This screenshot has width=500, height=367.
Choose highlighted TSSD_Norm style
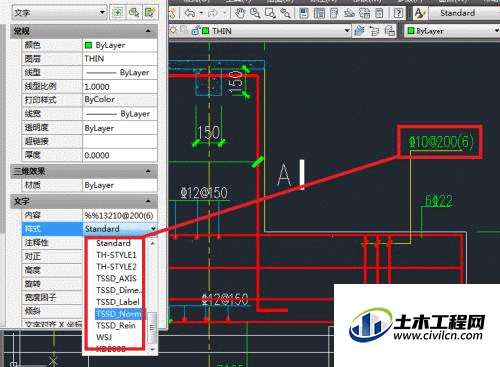[119, 314]
